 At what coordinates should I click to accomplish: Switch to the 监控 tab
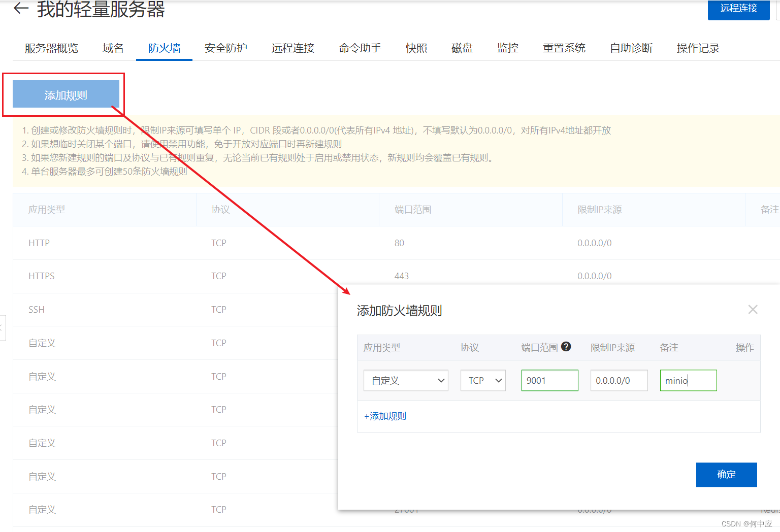click(508, 48)
